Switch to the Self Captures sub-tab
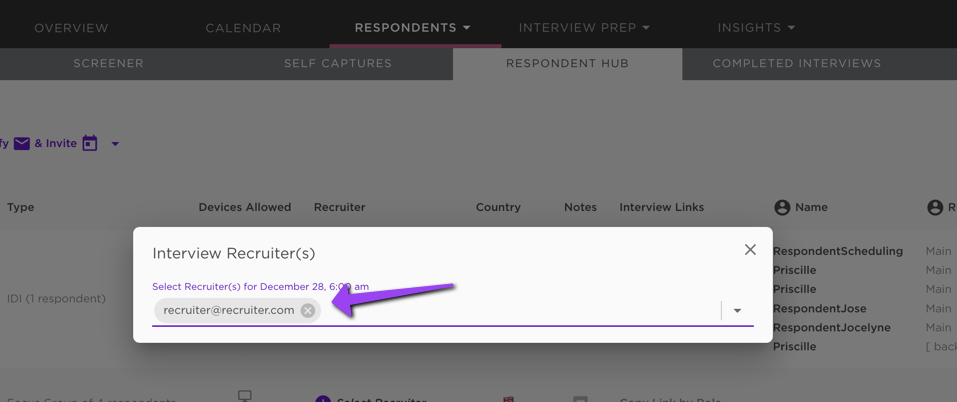This screenshot has height=402, width=957. coord(338,63)
